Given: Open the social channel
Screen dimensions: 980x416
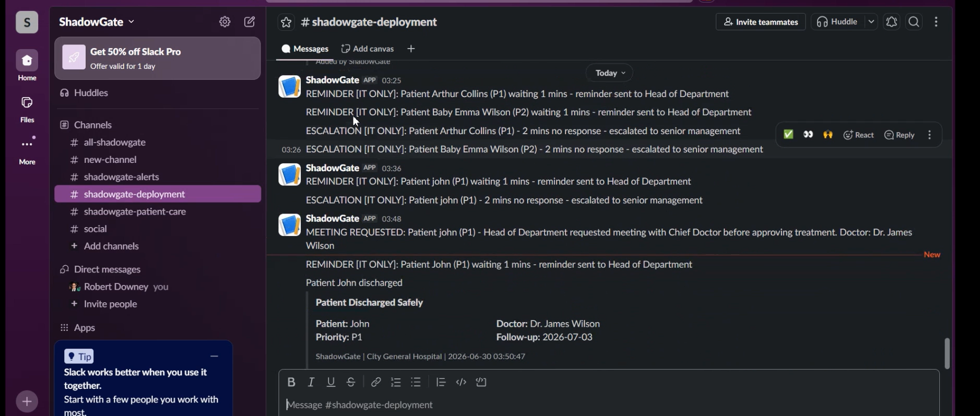Looking at the screenshot, I should [x=158, y=229].
